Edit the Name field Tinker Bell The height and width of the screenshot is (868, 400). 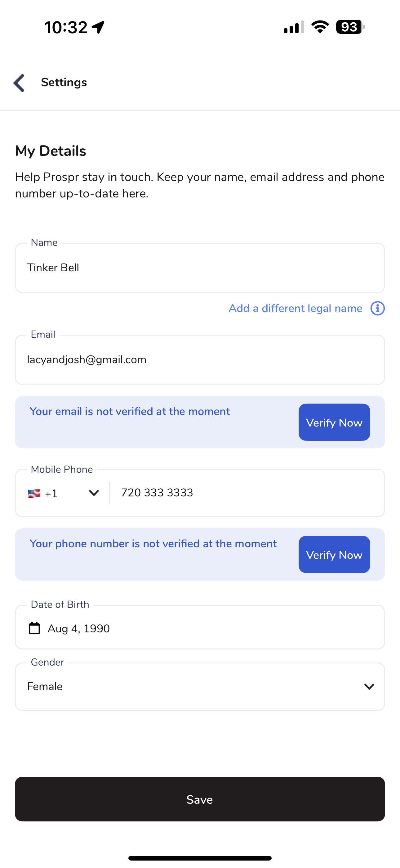tap(200, 268)
